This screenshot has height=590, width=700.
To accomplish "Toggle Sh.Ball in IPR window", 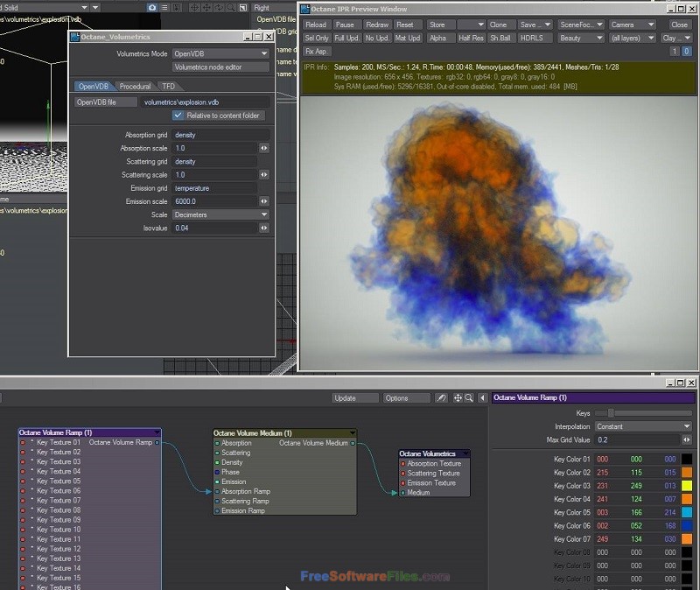I will [500, 38].
